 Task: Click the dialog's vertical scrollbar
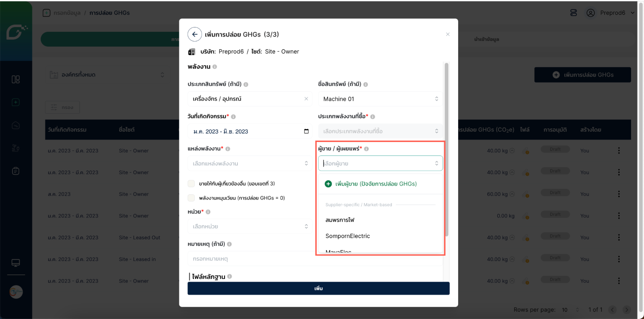[x=447, y=148]
